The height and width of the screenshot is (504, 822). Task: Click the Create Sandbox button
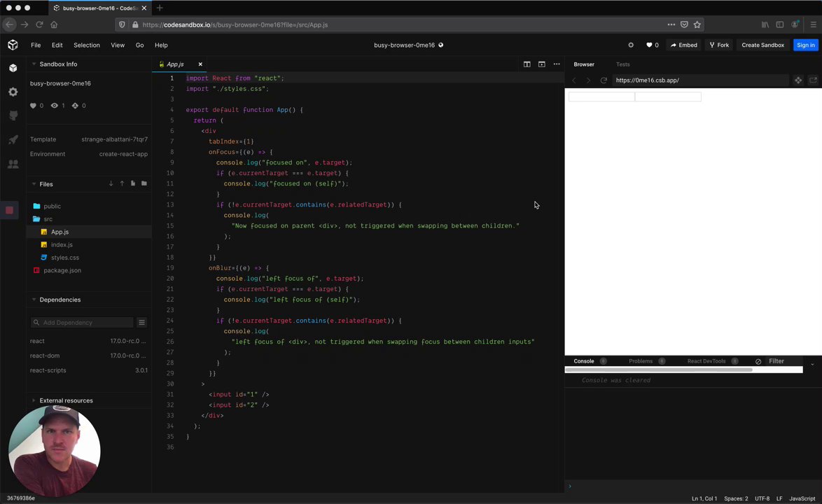[x=762, y=45]
